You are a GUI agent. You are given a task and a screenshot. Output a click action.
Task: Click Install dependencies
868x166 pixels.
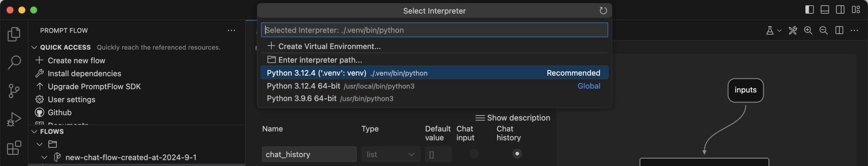pyautogui.click(x=84, y=74)
